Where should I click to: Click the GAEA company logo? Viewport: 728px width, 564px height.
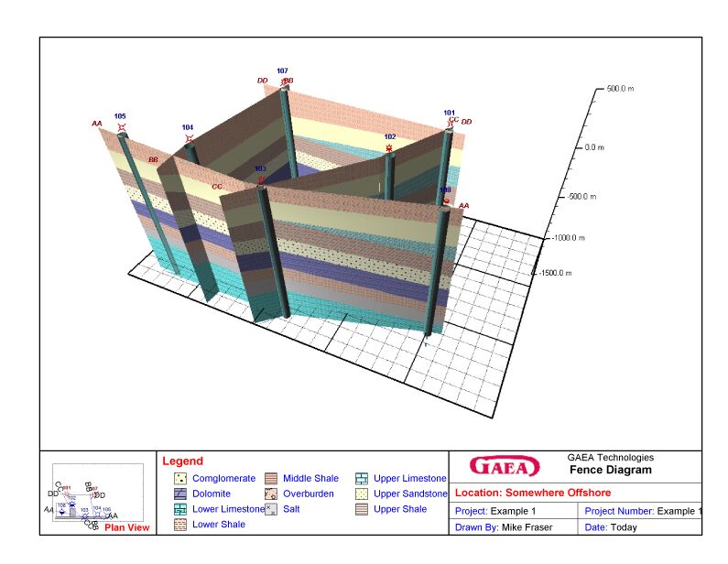pyautogui.click(x=505, y=467)
